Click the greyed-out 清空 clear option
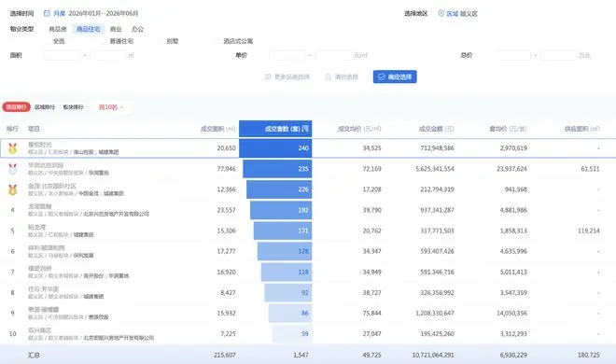This screenshot has height=364, width=616. pyautogui.click(x=342, y=77)
